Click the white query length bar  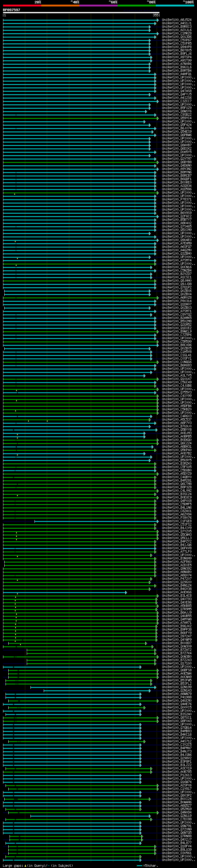click(81, 13)
